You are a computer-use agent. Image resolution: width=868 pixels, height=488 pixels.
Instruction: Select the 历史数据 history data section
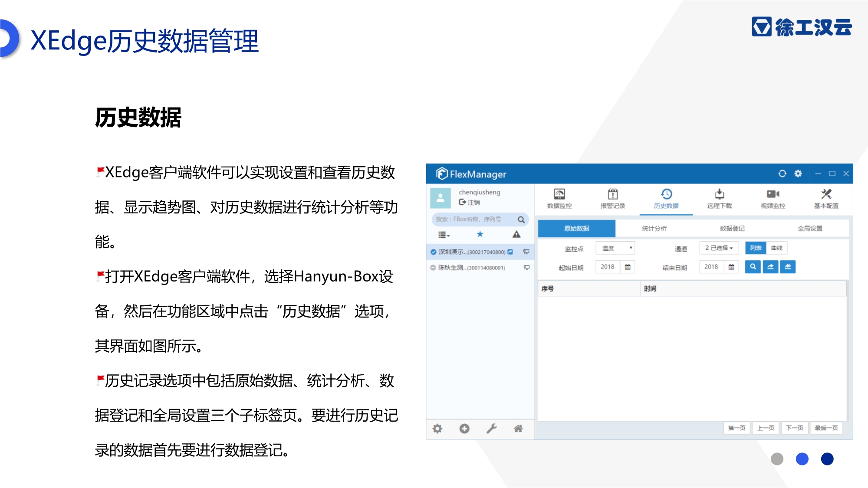tap(666, 199)
